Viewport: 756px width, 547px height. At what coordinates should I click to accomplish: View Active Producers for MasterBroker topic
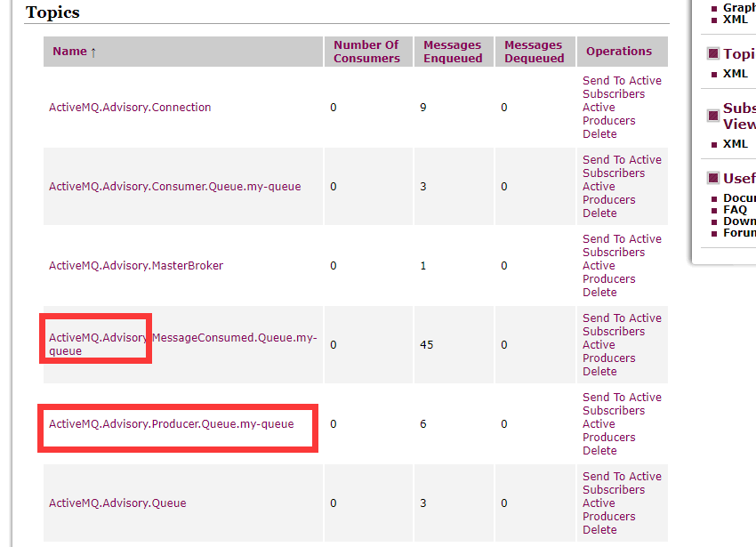coord(609,272)
